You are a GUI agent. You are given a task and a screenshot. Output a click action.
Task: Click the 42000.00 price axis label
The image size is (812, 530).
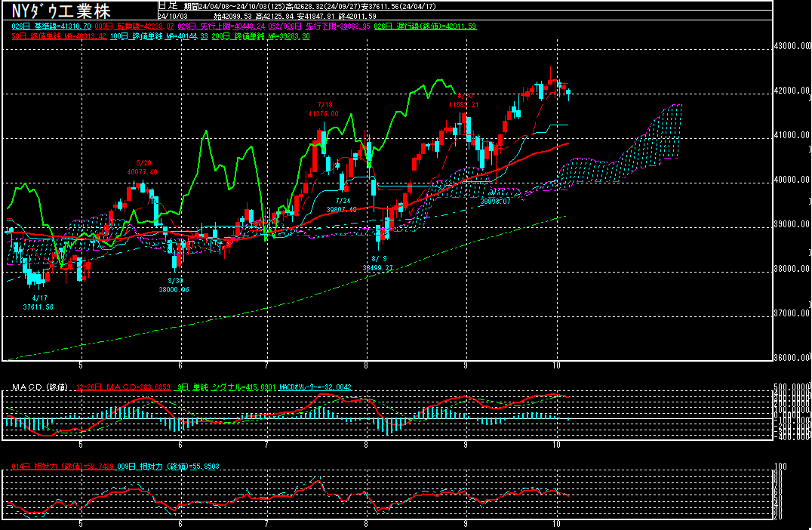pos(792,91)
